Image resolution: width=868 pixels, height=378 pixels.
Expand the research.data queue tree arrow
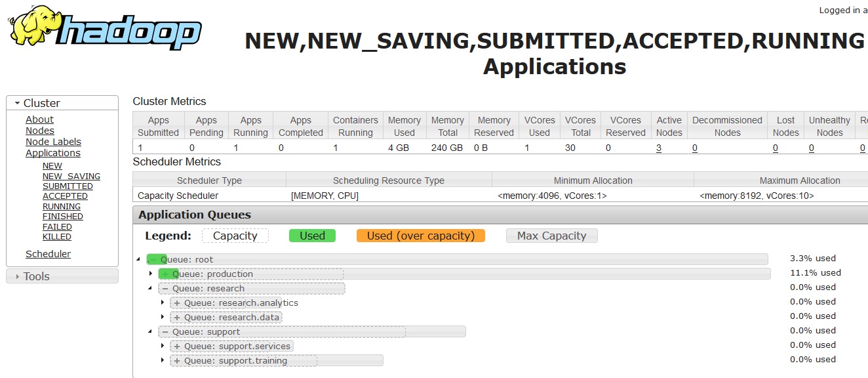(x=162, y=317)
